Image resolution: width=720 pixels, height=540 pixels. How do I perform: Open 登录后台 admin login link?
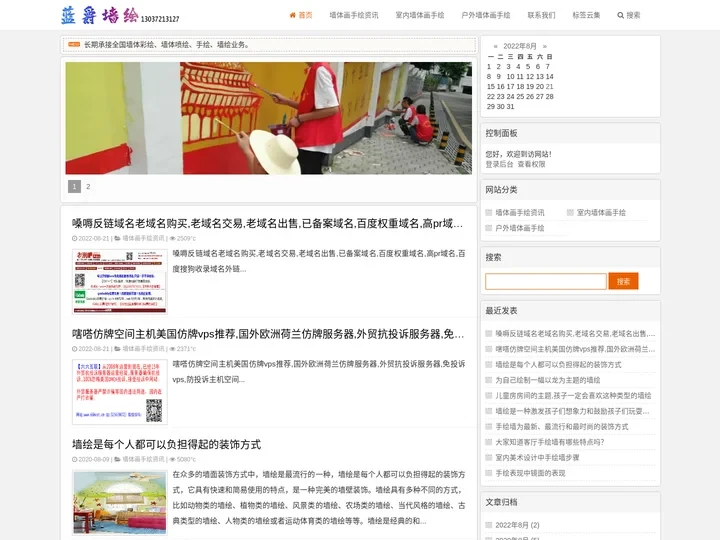pos(499,164)
